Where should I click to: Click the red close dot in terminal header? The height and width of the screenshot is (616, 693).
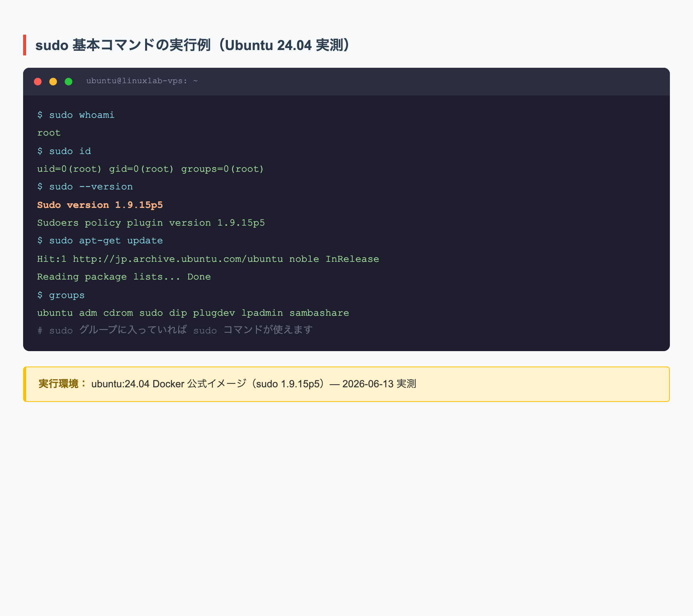pyautogui.click(x=38, y=82)
